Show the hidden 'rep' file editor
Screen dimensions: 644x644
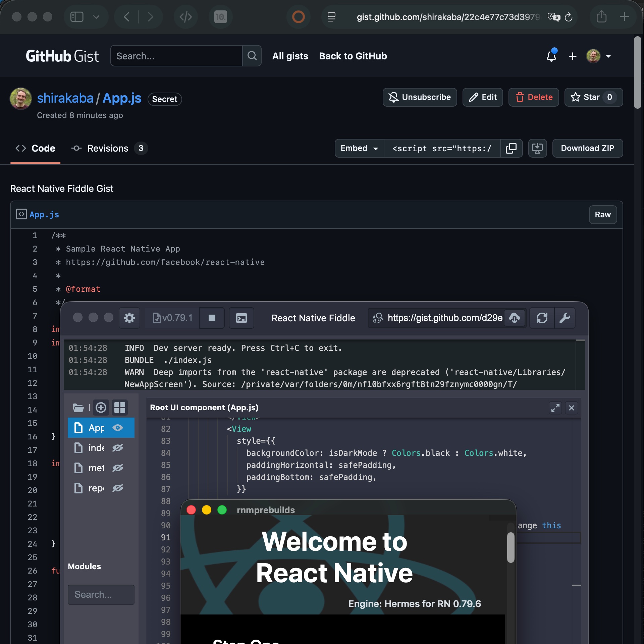click(118, 488)
